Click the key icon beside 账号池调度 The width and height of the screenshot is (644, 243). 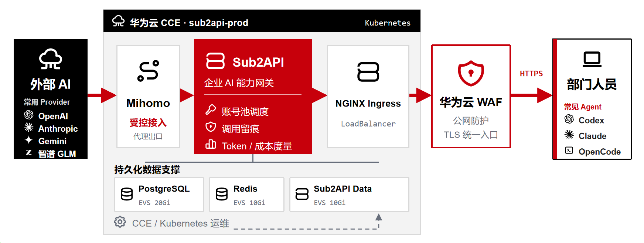click(211, 110)
